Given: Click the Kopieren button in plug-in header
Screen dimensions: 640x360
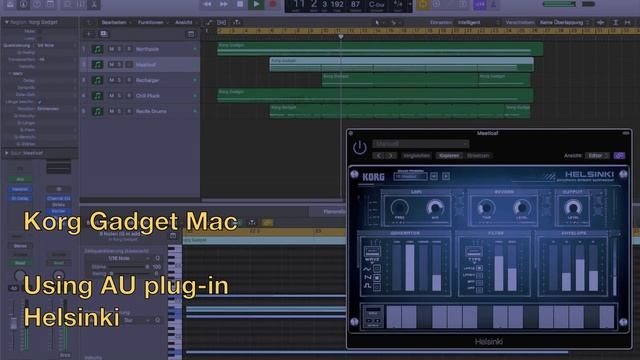Looking at the screenshot, I should [x=449, y=156].
